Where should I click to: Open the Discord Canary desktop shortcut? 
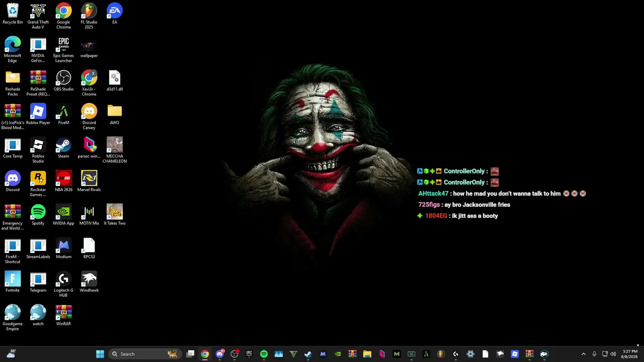pyautogui.click(x=89, y=117)
